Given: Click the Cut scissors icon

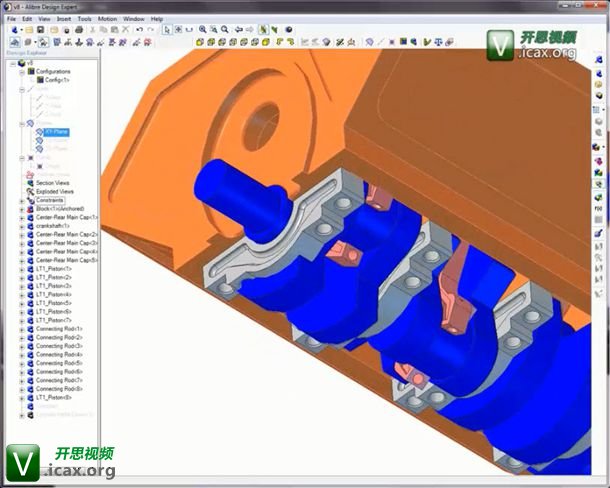Looking at the screenshot, I should [93, 30].
